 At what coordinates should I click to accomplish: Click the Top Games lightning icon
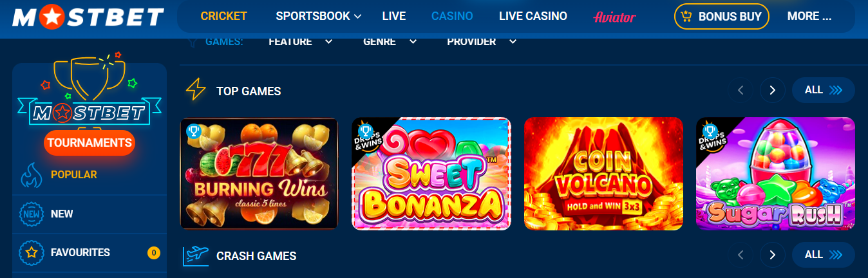tap(196, 91)
